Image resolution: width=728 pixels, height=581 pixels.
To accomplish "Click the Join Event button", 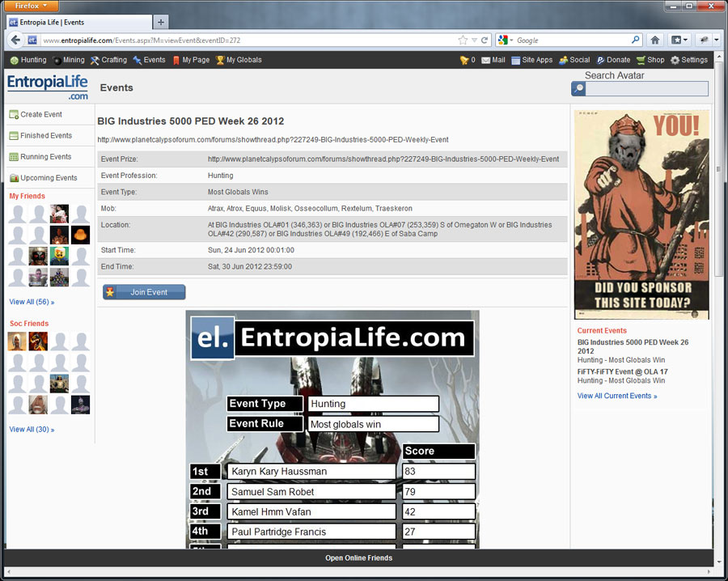I will 144,292.
